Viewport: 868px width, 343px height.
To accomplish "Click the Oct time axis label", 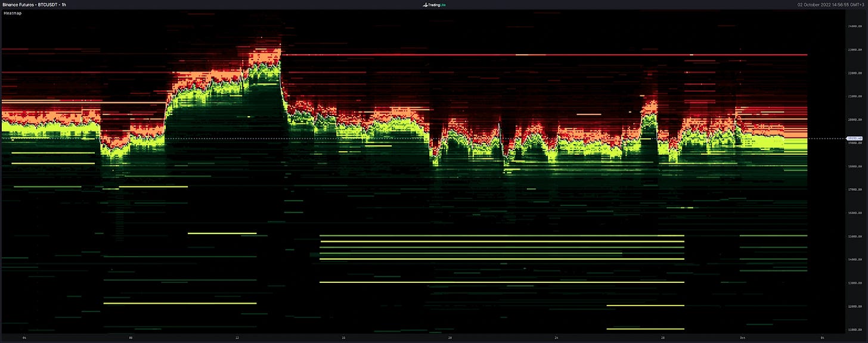I will point(742,338).
